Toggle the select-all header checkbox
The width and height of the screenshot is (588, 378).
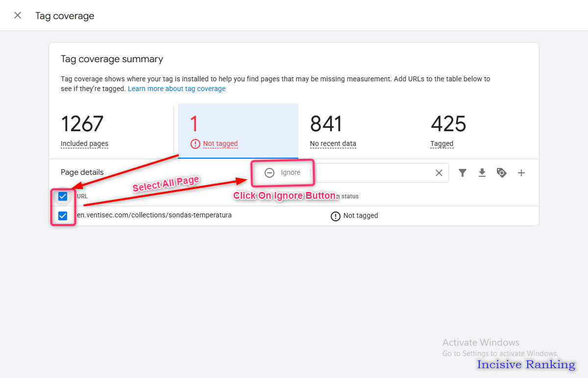pyautogui.click(x=63, y=196)
